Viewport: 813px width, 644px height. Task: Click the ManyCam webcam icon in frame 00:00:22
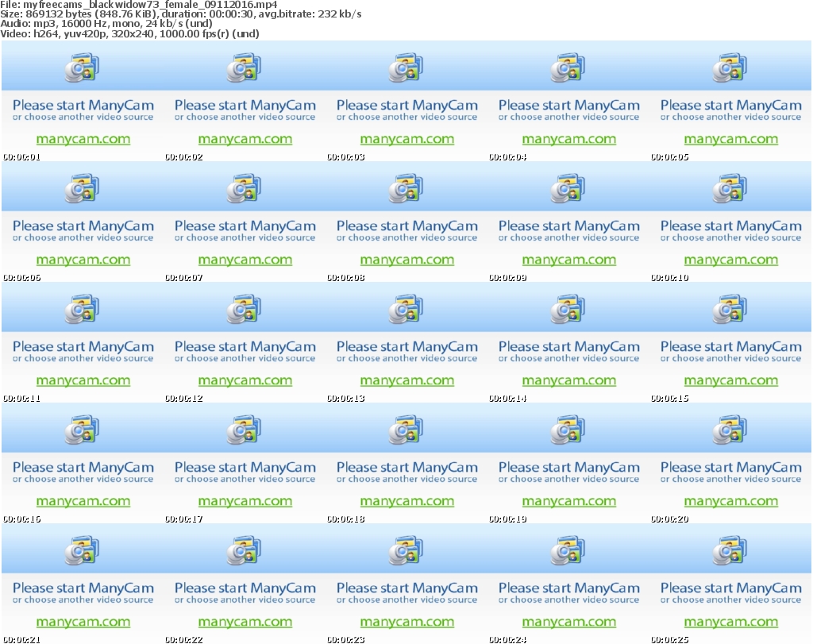pos(244,550)
